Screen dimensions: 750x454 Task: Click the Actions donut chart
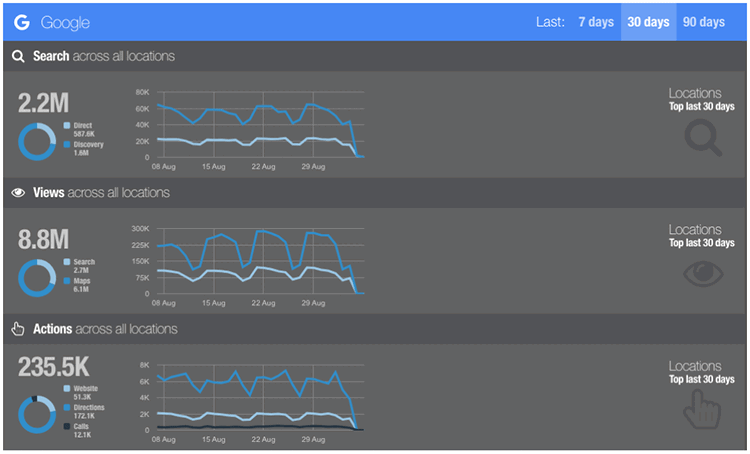(37, 414)
